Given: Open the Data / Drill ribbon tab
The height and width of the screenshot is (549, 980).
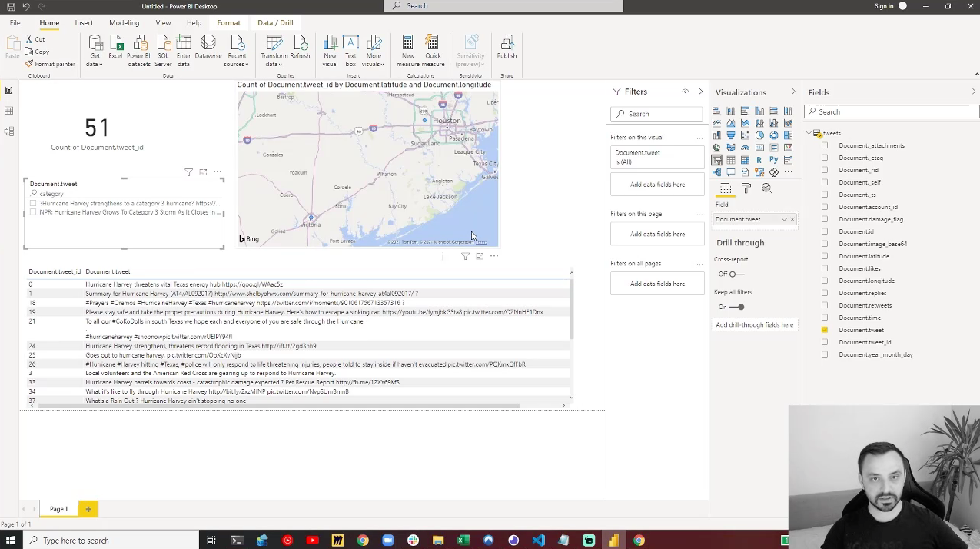Looking at the screenshot, I should click(275, 23).
